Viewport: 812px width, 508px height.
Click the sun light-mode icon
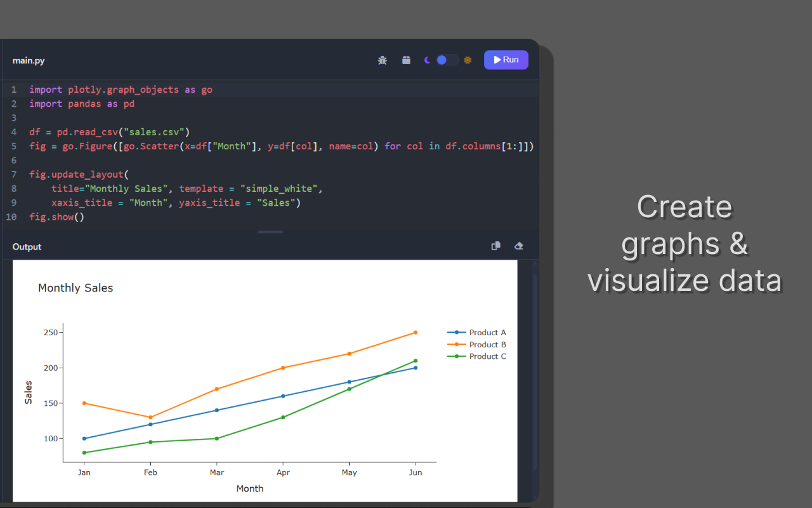pos(468,60)
